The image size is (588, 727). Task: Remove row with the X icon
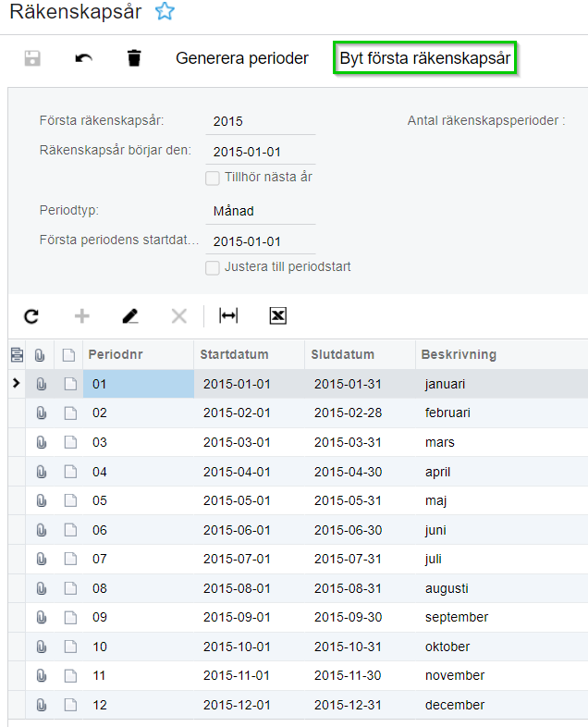178,316
